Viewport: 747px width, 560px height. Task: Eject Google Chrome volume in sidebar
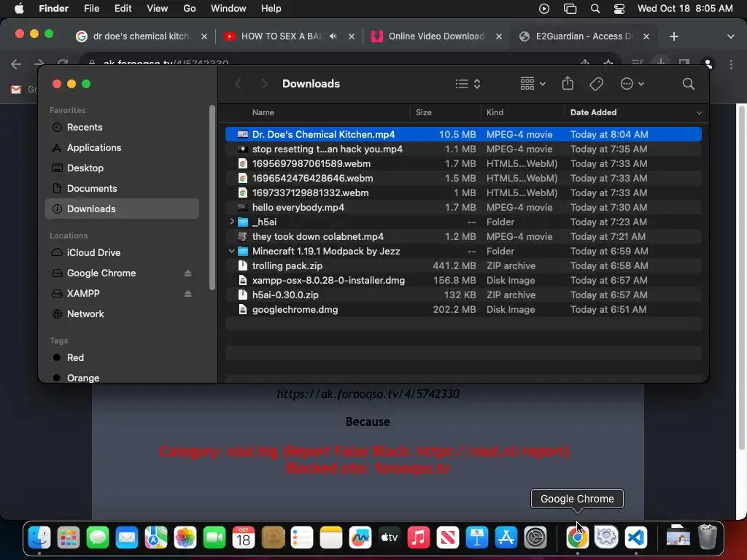[187, 273]
